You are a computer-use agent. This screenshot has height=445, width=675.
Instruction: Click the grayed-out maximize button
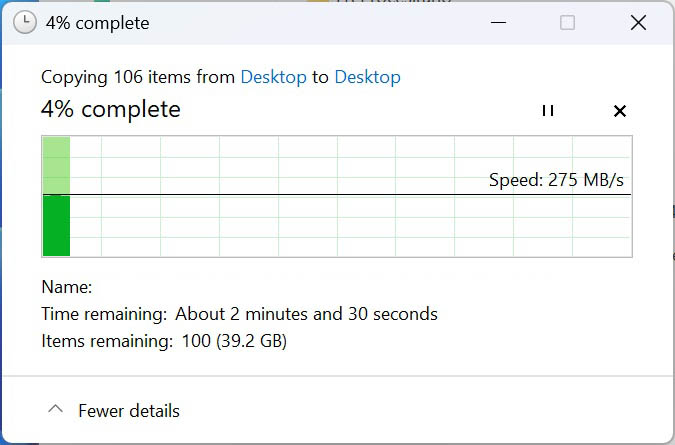[567, 22]
